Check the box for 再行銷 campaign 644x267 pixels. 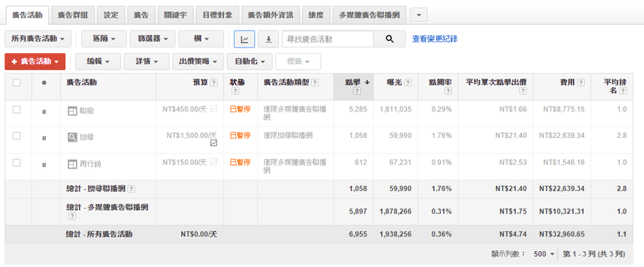click(x=16, y=163)
